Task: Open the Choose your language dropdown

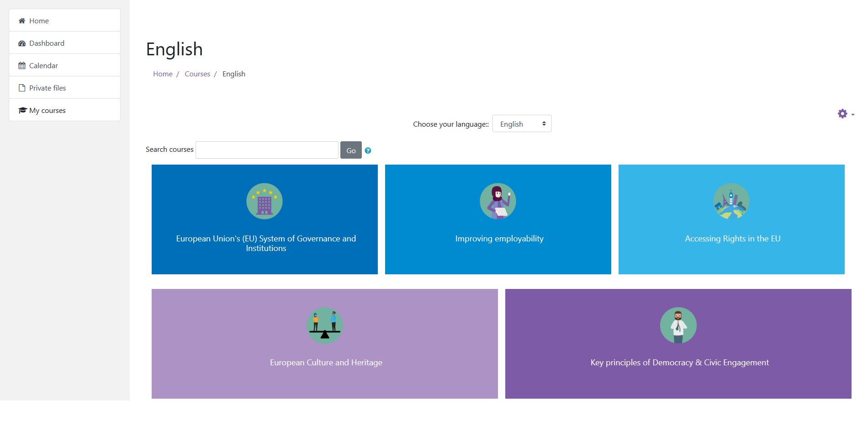Action: (522, 123)
